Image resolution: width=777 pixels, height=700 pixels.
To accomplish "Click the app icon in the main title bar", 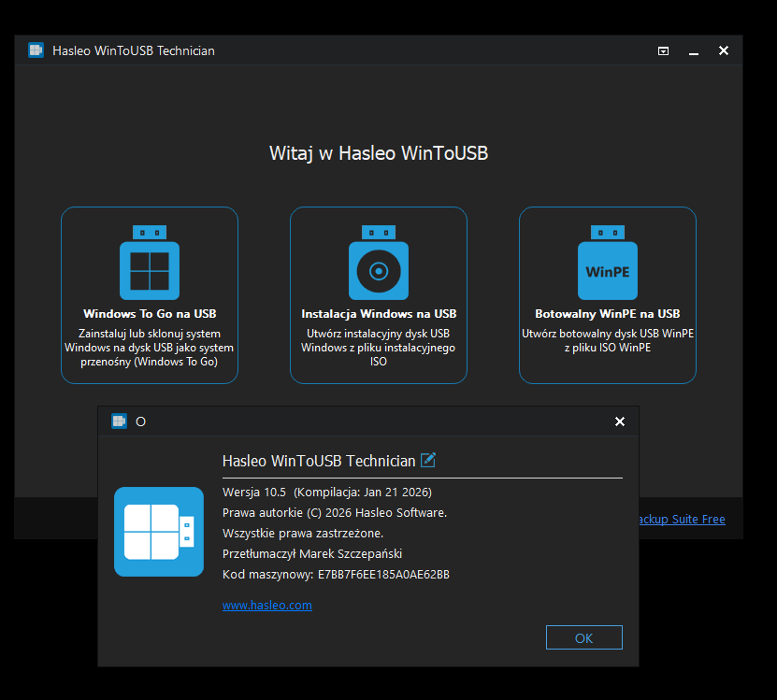I will pyautogui.click(x=36, y=50).
